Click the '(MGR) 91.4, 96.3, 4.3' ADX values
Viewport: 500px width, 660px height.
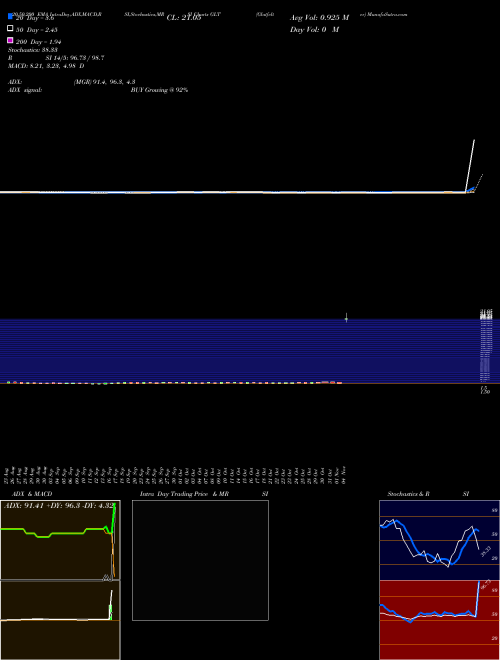click(x=104, y=82)
